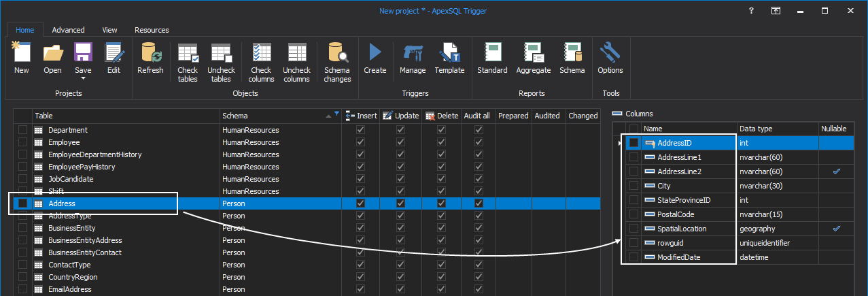Check the Employee table checkbox
This screenshot has width=868, height=296.
click(x=23, y=142)
